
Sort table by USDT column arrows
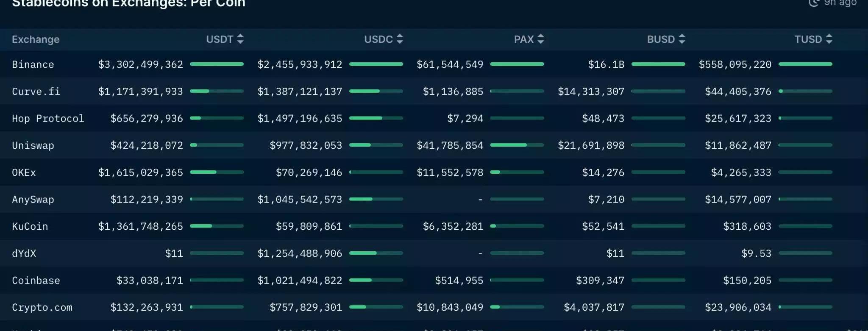click(x=240, y=39)
